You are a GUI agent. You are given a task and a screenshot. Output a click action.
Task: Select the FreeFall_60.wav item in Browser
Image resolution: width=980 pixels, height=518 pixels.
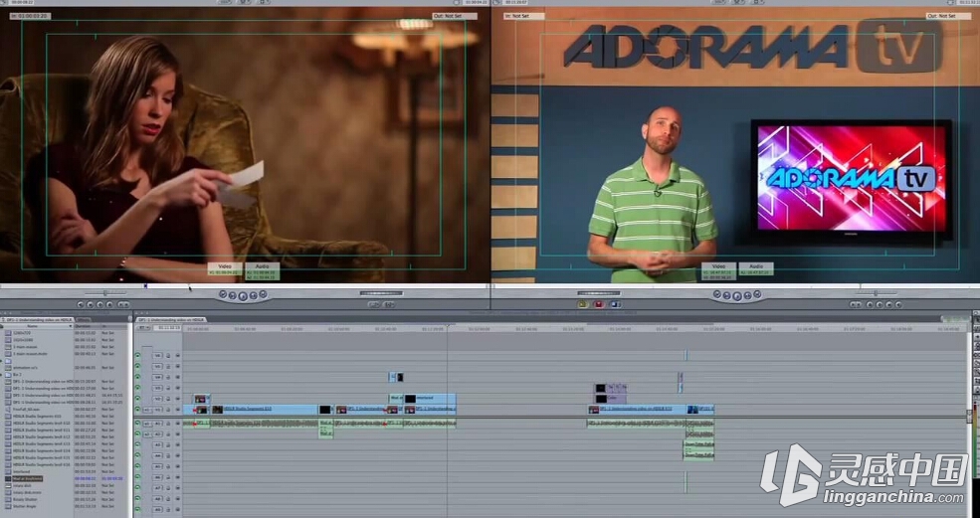pyautogui.click(x=25, y=410)
